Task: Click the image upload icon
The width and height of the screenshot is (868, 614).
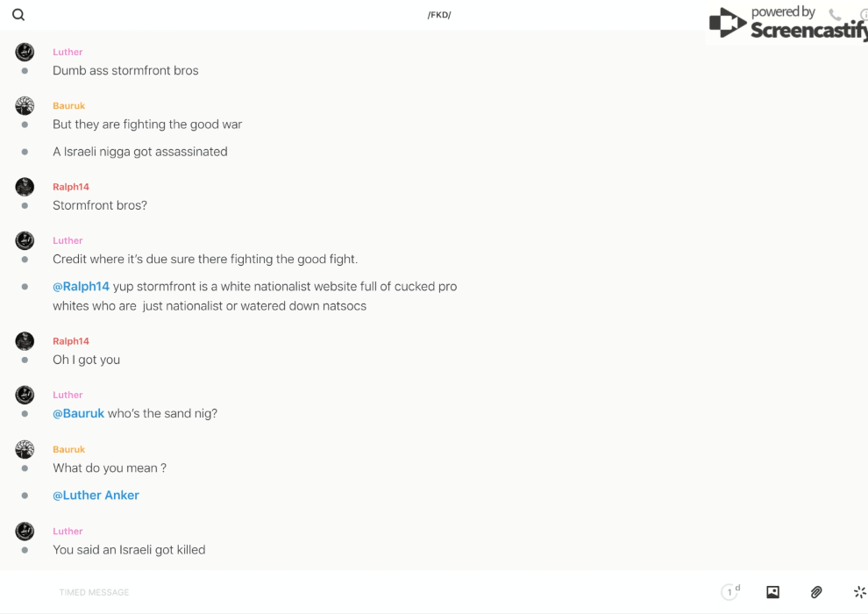Action: (x=772, y=592)
